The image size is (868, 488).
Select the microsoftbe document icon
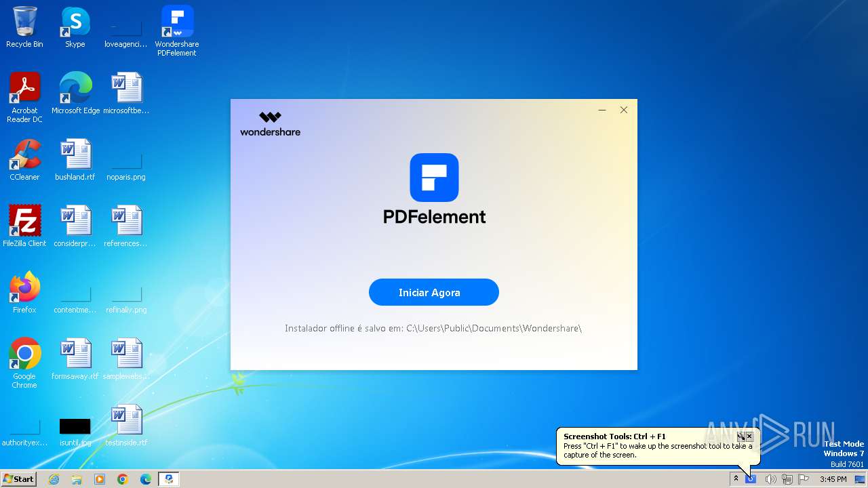click(126, 94)
